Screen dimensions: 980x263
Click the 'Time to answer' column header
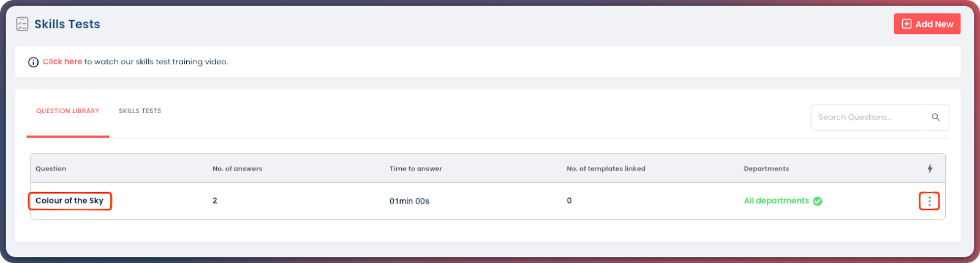tap(415, 169)
